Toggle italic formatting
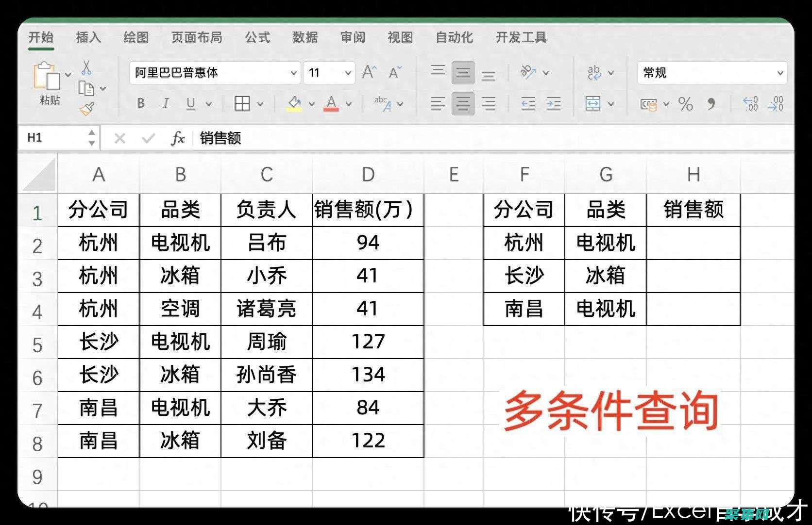Viewport: 812px width, 525px height. tap(166, 103)
